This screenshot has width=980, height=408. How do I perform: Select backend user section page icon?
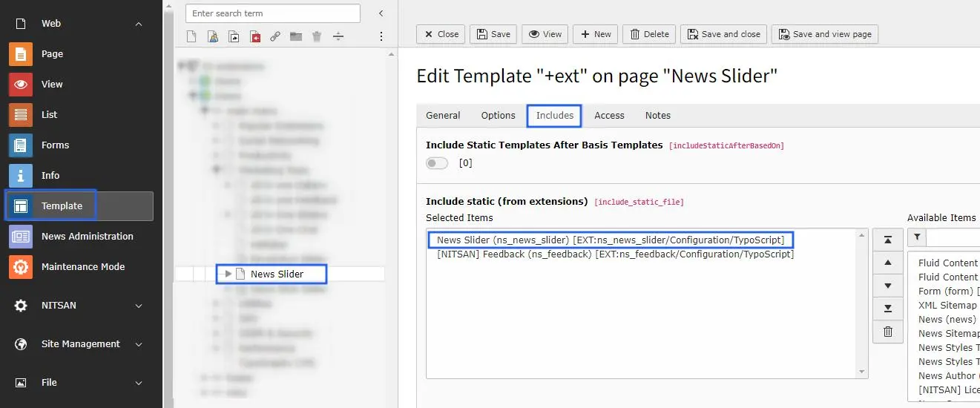[213, 36]
